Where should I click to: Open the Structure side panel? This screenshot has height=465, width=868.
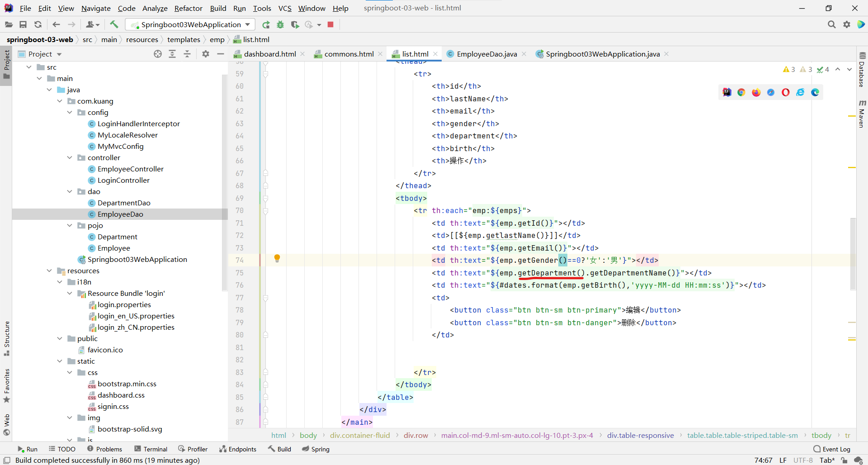6,338
